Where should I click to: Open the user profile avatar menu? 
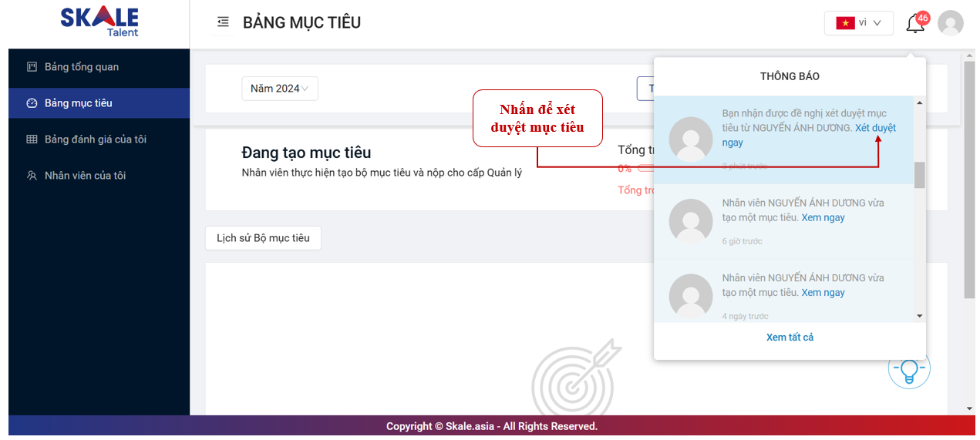950,23
